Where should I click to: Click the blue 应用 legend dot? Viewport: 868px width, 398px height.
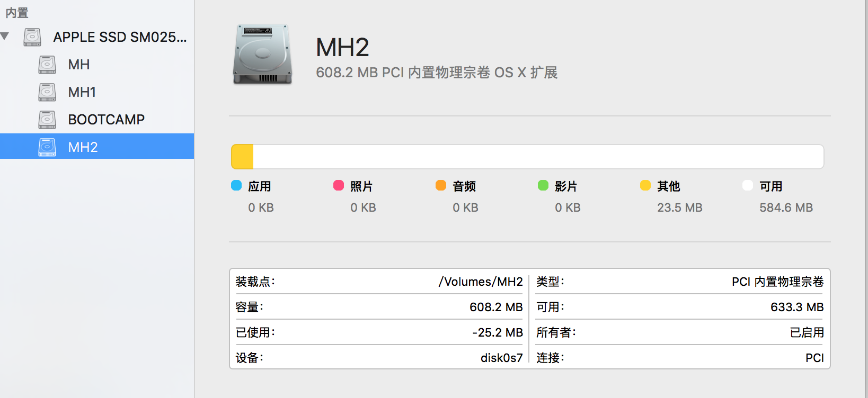coord(236,185)
